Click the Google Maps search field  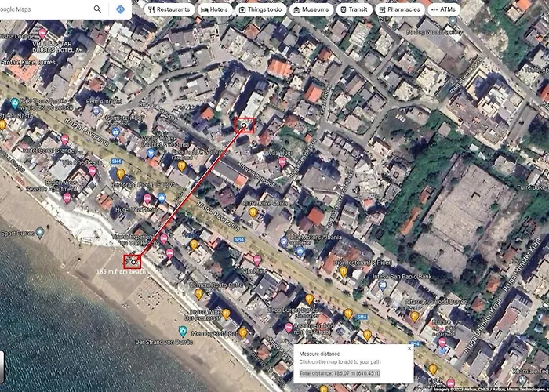click(x=47, y=9)
